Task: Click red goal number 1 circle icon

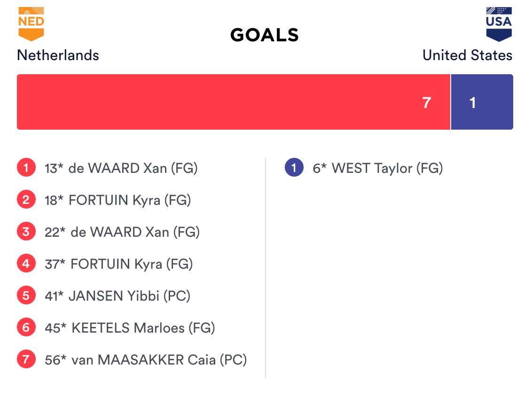Action: point(26,168)
